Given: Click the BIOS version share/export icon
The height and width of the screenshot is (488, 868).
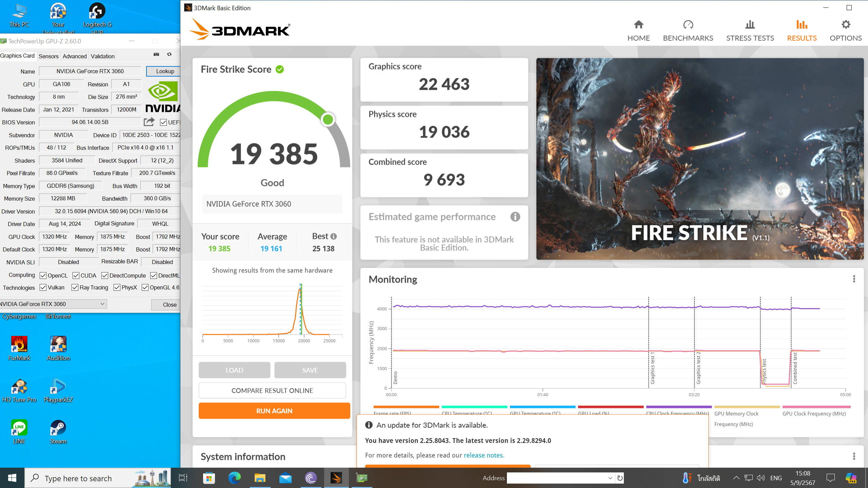Looking at the screenshot, I should tap(149, 122).
